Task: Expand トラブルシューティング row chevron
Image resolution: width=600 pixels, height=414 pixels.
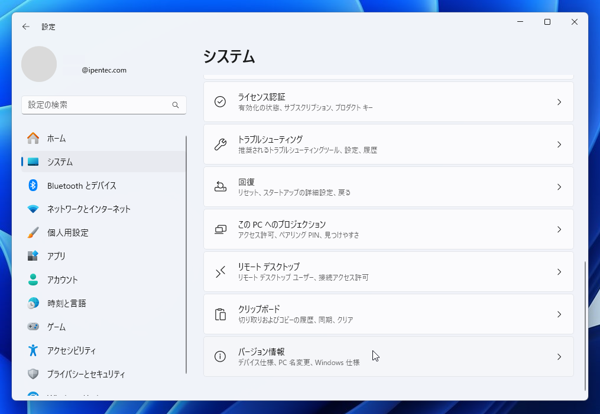Action: [559, 144]
